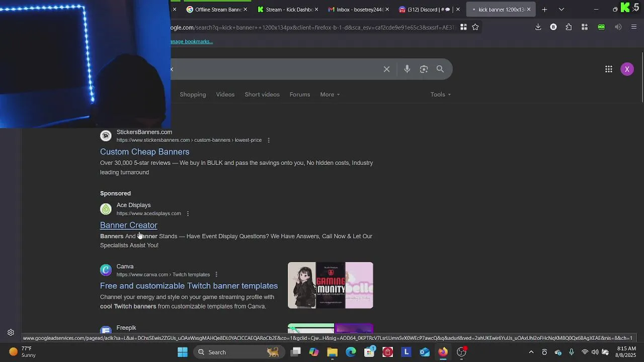Screen dimensions: 644x362
Task: Open the Firefox extensions puzzle icon
Action: pos(569,27)
